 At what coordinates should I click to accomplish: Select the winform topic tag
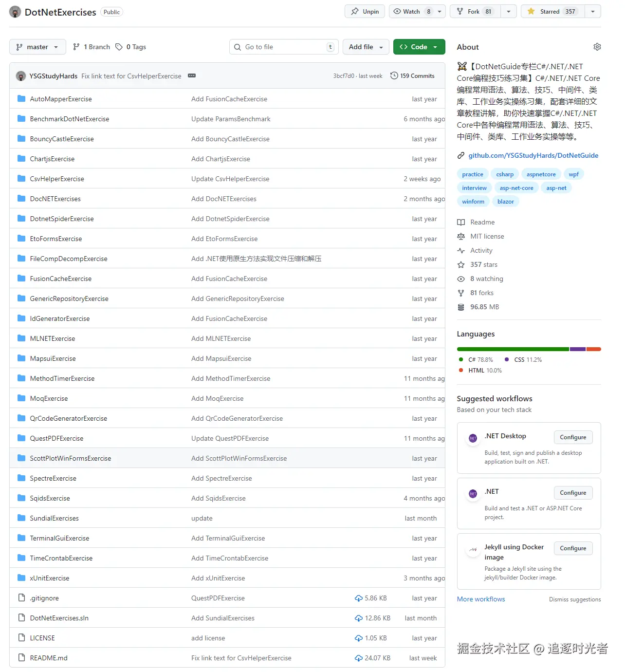pyautogui.click(x=473, y=202)
